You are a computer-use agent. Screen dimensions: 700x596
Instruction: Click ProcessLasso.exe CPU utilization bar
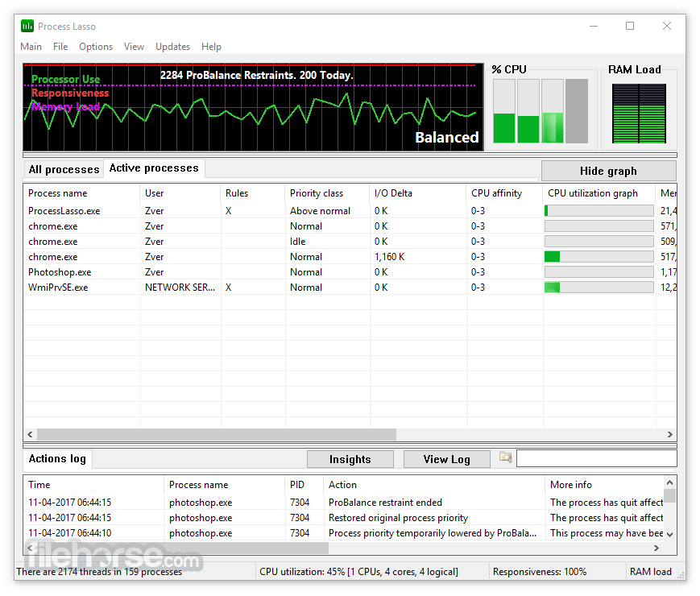point(599,211)
